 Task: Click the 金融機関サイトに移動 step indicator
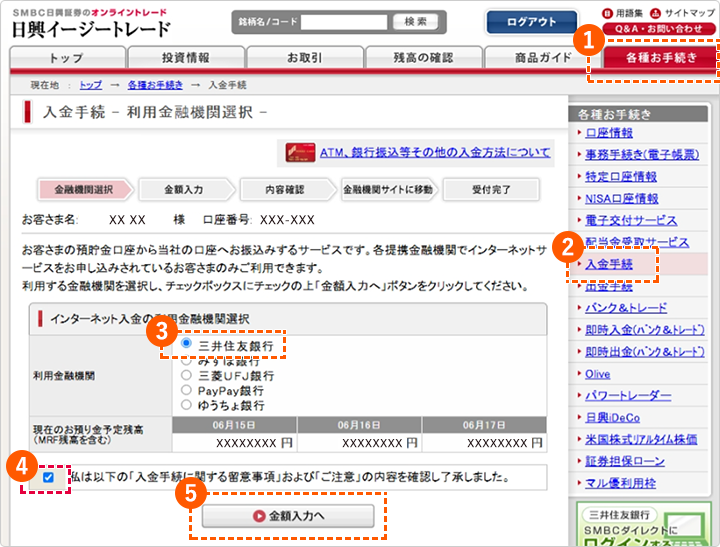click(x=389, y=190)
